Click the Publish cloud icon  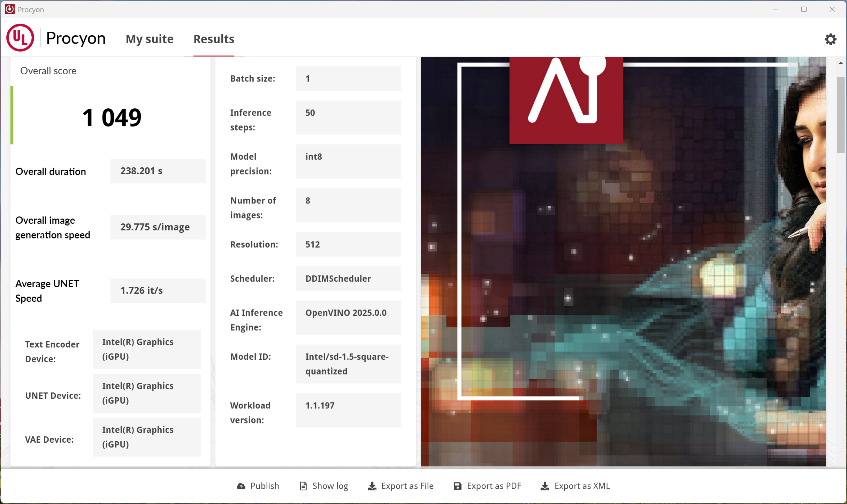point(241,486)
